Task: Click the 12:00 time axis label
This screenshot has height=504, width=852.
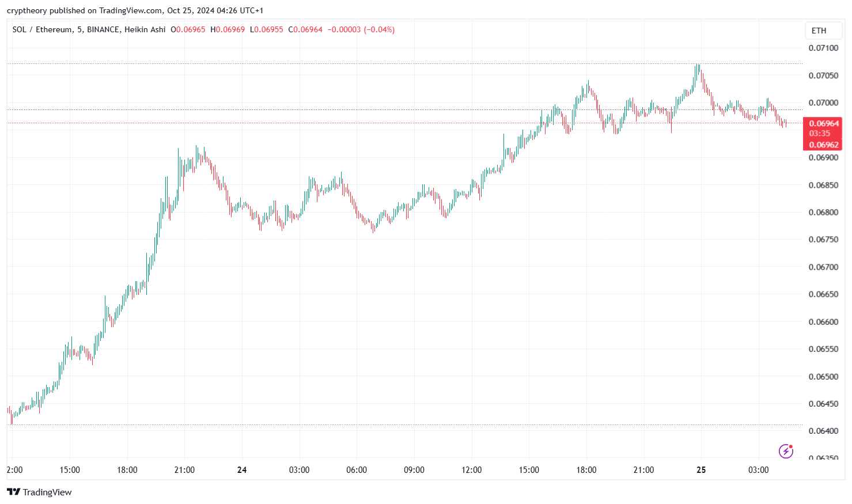Action: 471,470
